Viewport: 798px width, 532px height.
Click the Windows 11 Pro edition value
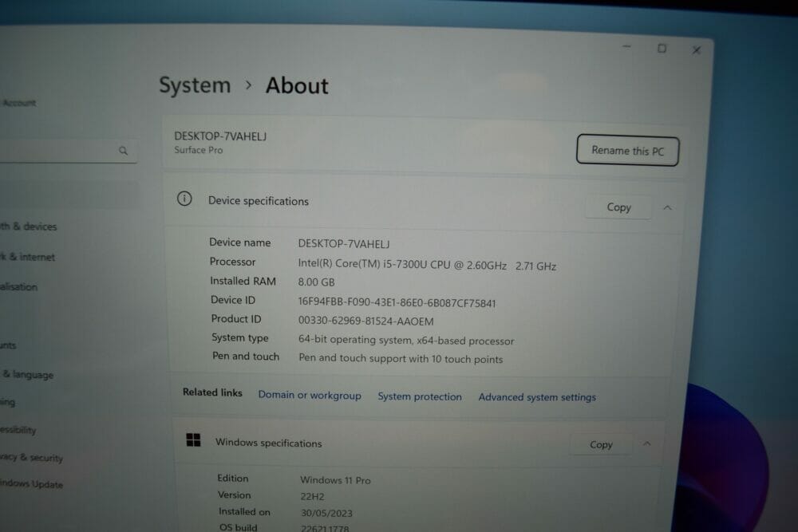point(335,480)
